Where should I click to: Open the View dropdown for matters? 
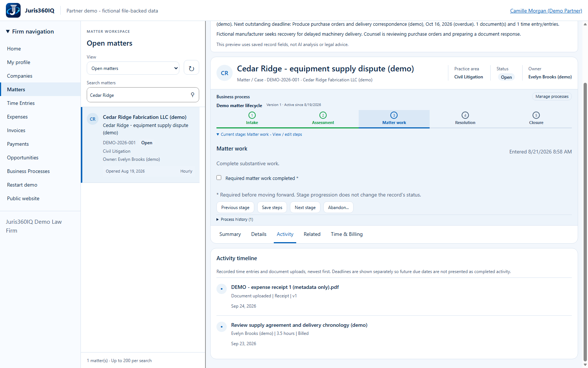(x=133, y=68)
